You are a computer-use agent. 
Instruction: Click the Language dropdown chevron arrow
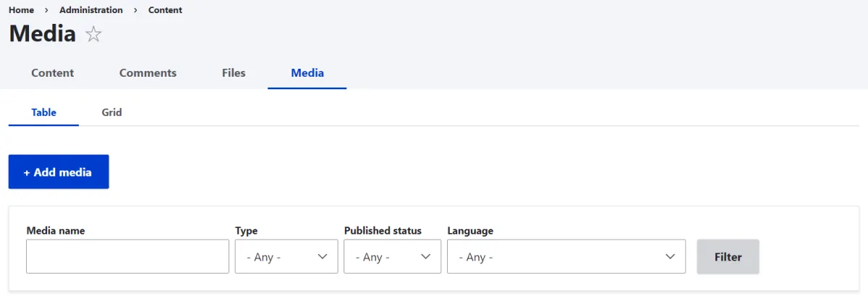pyautogui.click(x=671, y=257)
